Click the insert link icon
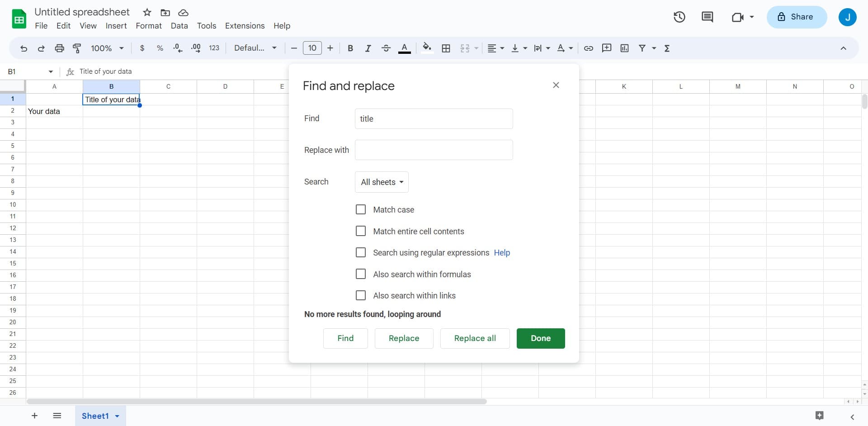The height and width of the screenshot is (426, 868). 588,48
